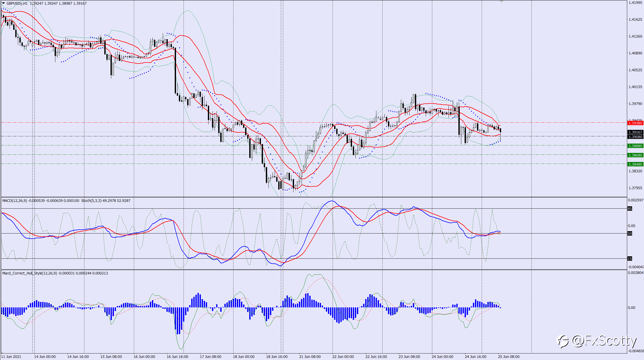
Task: Click the grey chart shift triangle marker
Action: [x=501, y=2]
